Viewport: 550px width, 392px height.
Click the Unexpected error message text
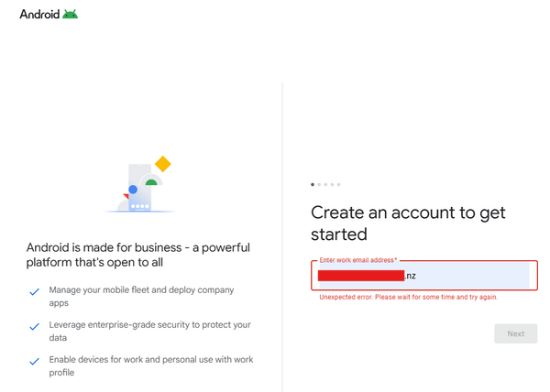click(408, 297)
